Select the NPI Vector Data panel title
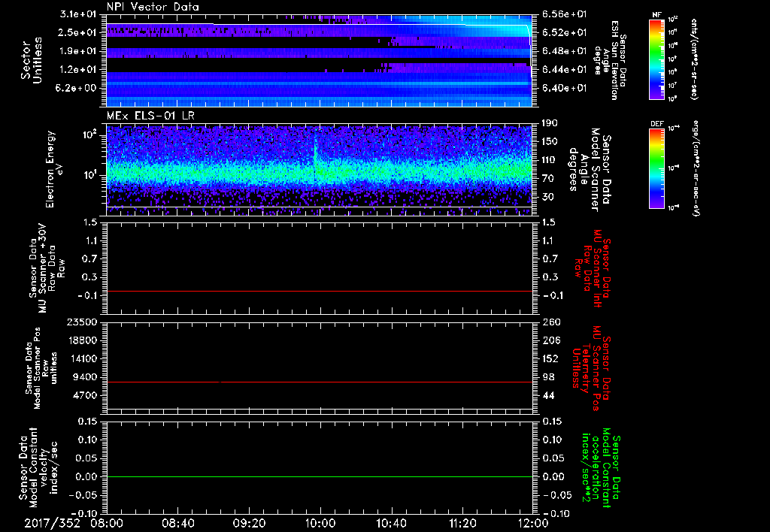 tap(153, 7)
